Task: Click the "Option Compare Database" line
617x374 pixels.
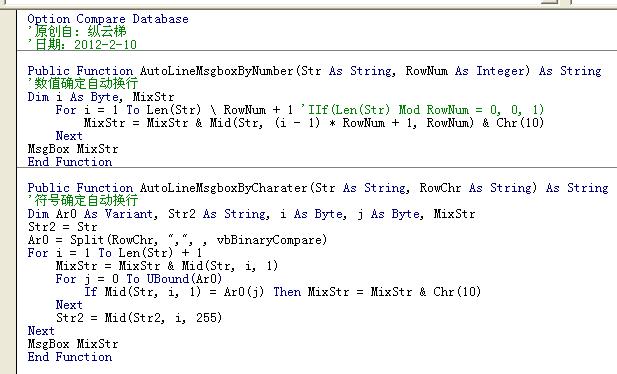Action: pos(108,19)
